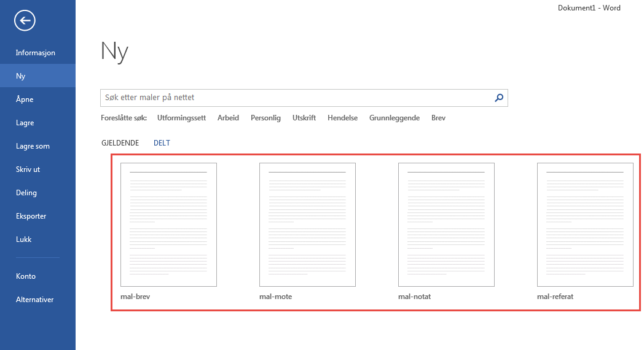The height and width of the screenshot is (350, 644).
Task: Choose the Utskrift suggested search
Action: (x=304, y=118)
